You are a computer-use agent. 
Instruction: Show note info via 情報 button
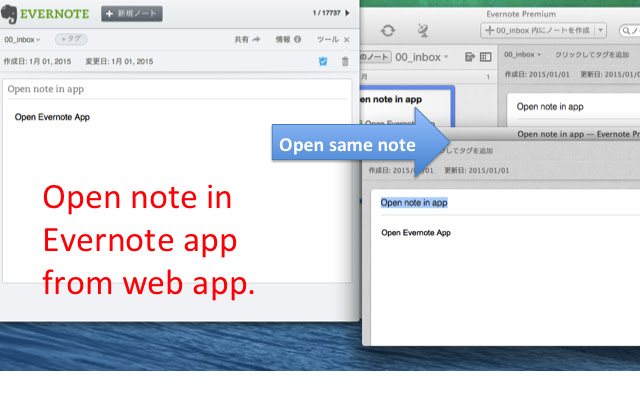(x=288, y=40)
